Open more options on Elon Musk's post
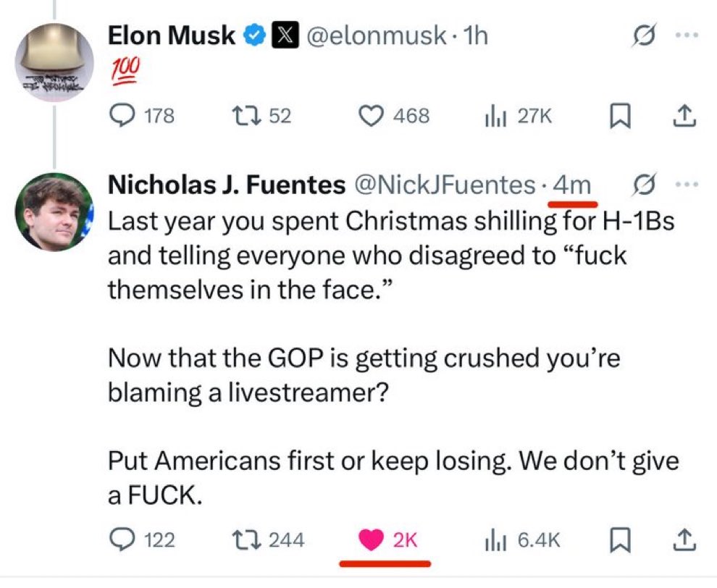 pyautogui.click(x=687, y=35)
